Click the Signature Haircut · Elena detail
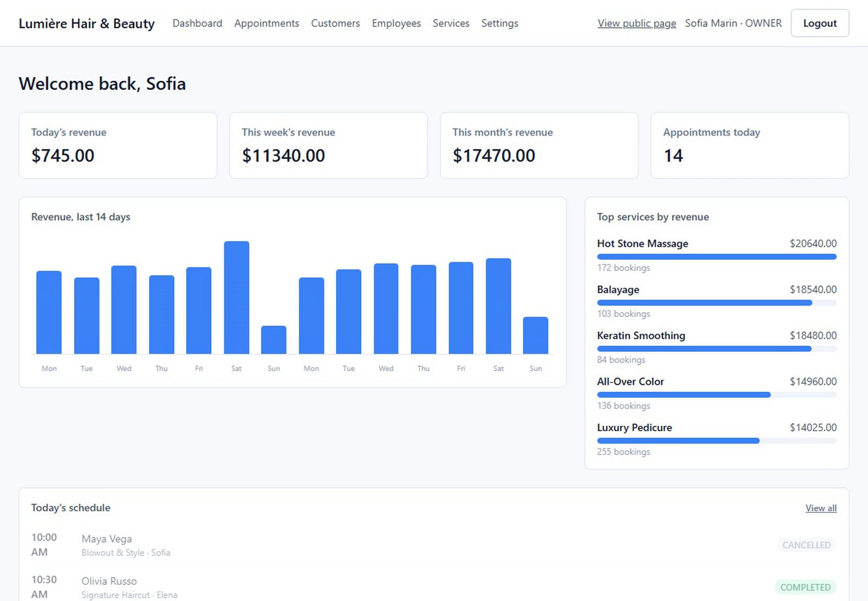 (x=130, y=595)
